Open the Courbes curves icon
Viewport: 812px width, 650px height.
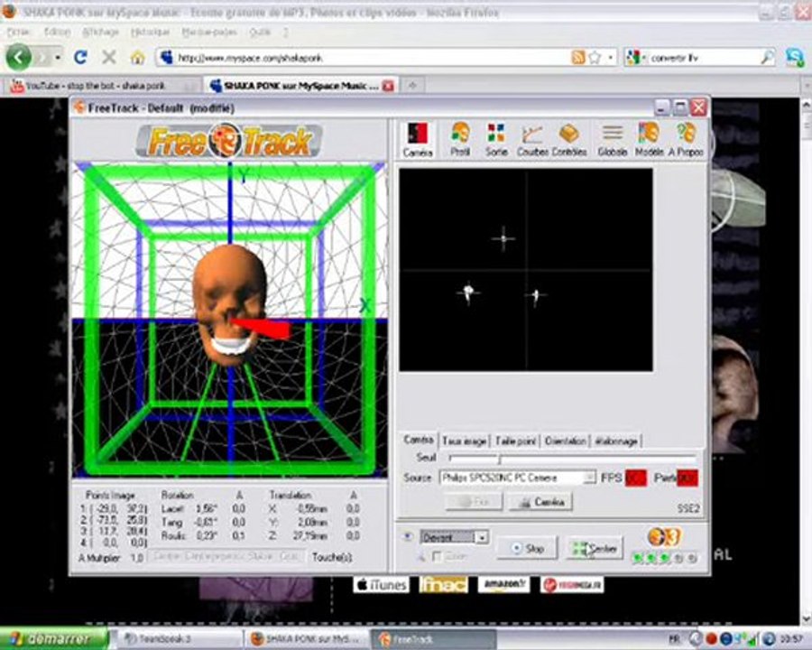pyautogui.click(x=532, y=139)
